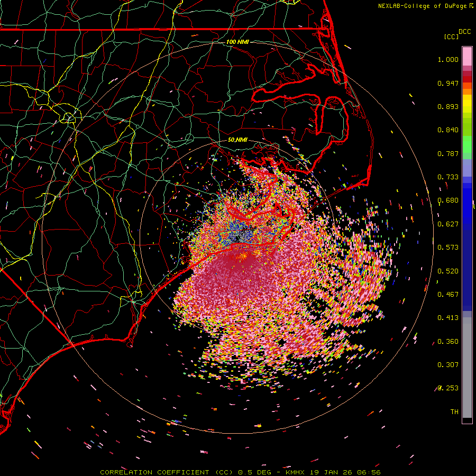This screenshot has height=476, width=476.
Task: Click the 0.840 scale value
Action: pos(448,130)
